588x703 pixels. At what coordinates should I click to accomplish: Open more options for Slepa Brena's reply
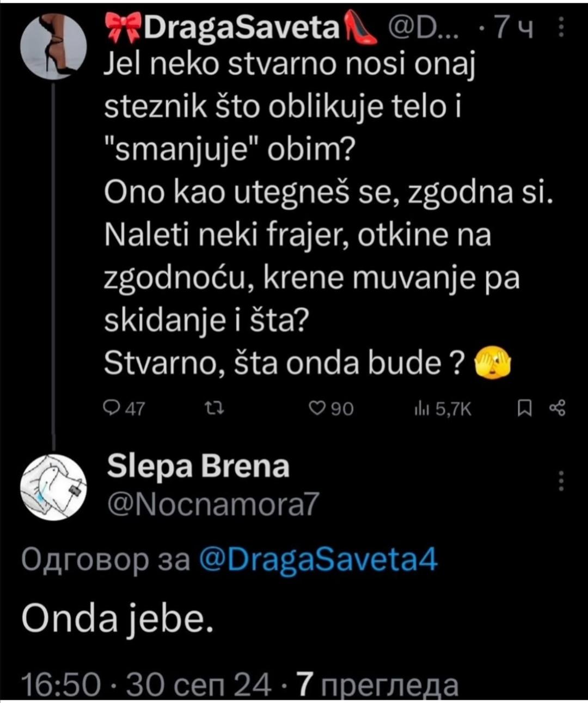coord(562,481)
